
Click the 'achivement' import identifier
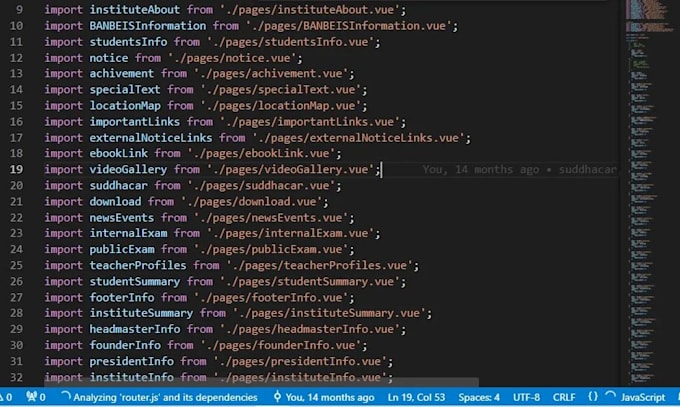[x=121, y=73]
